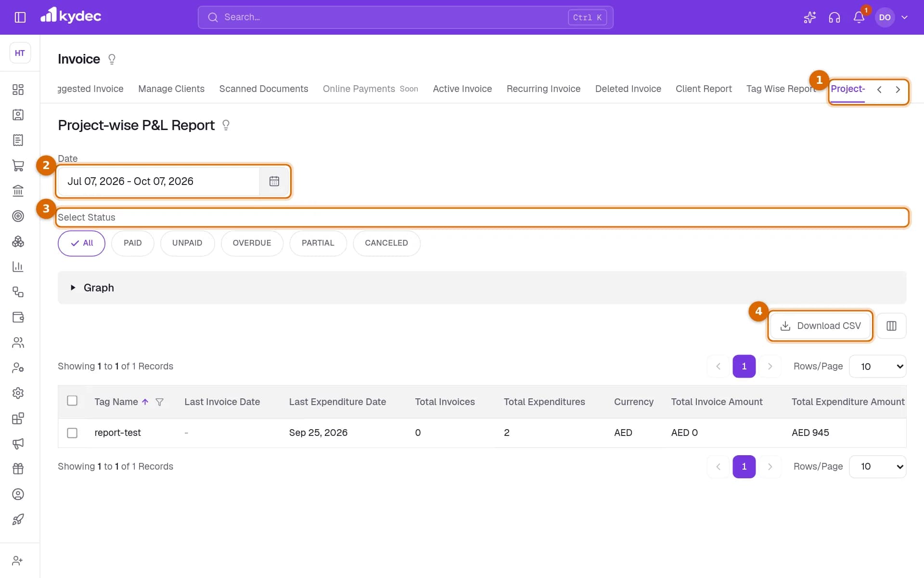Viewport: 924px width, 578px height.
Task: Select the CANCELED status filter chip
Action: (386, 243)
